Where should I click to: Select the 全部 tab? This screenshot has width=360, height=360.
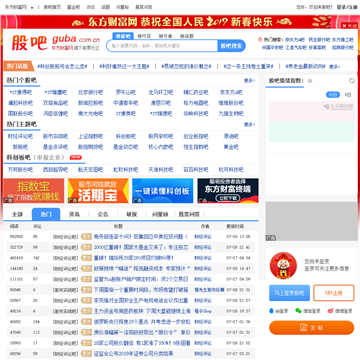coord(17,214)
